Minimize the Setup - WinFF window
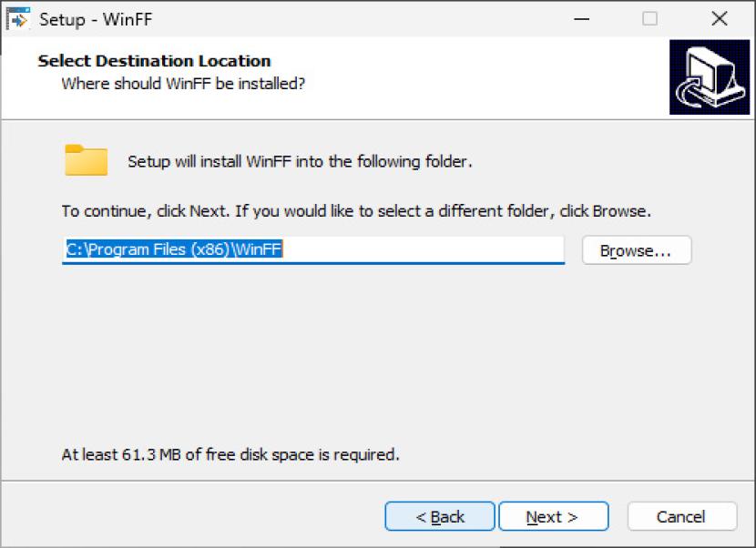 pyautogui.click(x=580, y=18)
